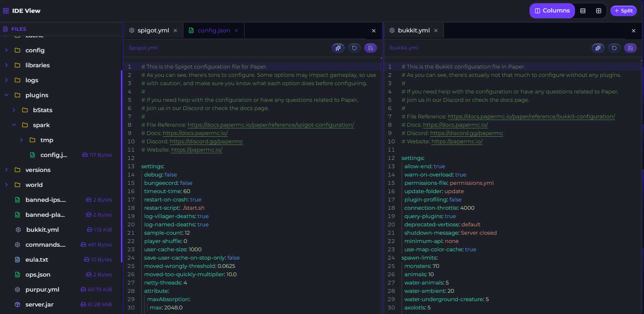The height and width of the screenshot is (314, 644).
Task: Click the ops.json file icon
Action: (17, 275)
